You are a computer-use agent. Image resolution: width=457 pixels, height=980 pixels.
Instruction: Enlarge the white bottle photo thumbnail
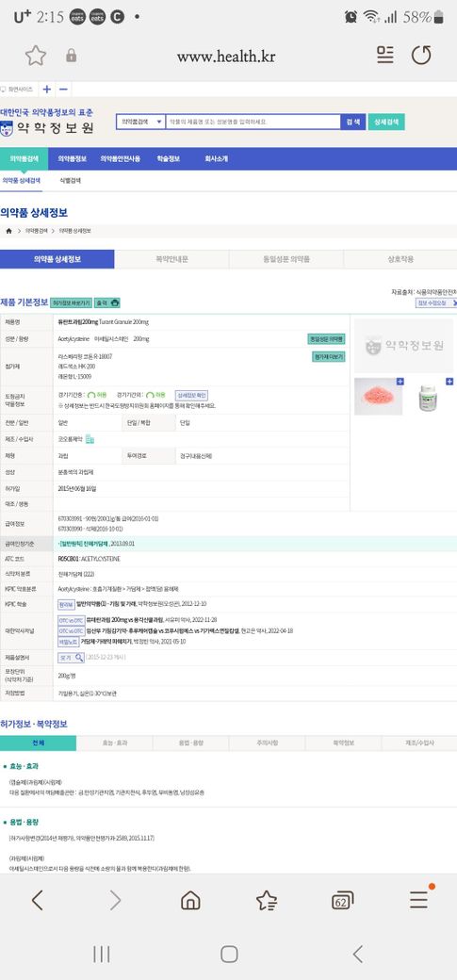(x=428, y=397)
